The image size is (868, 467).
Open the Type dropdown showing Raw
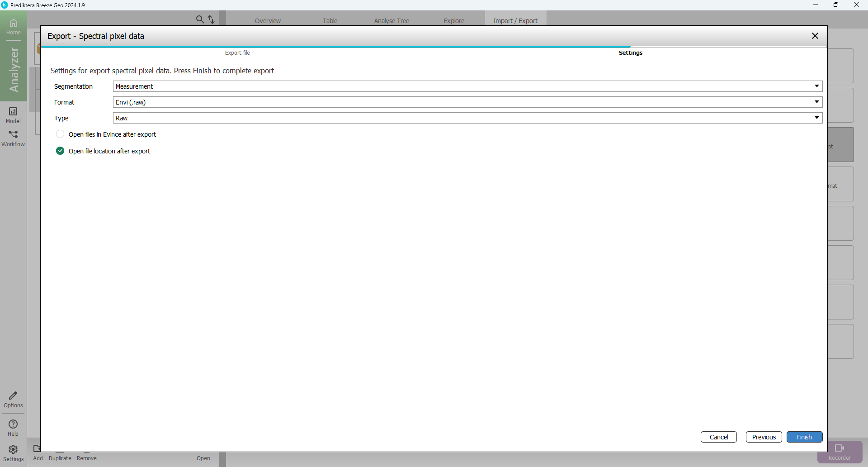coord(467,118)
